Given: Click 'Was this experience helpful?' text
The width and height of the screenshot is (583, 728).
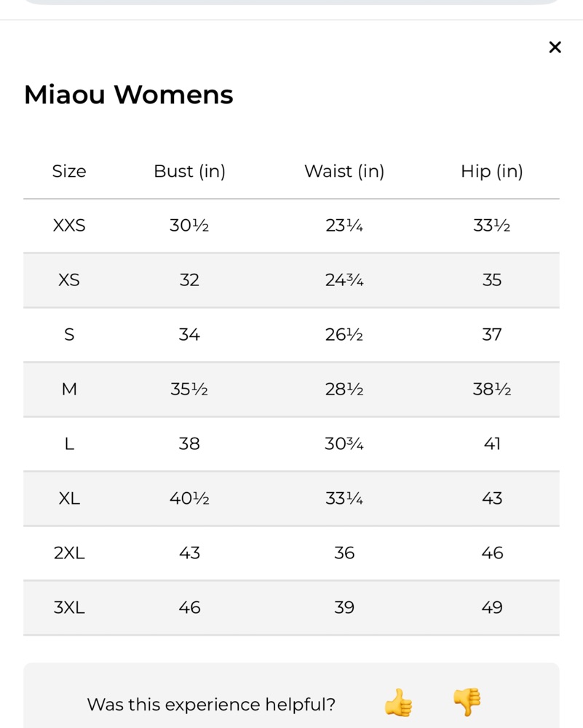Looking at the screenshot, I should (211, 704).
